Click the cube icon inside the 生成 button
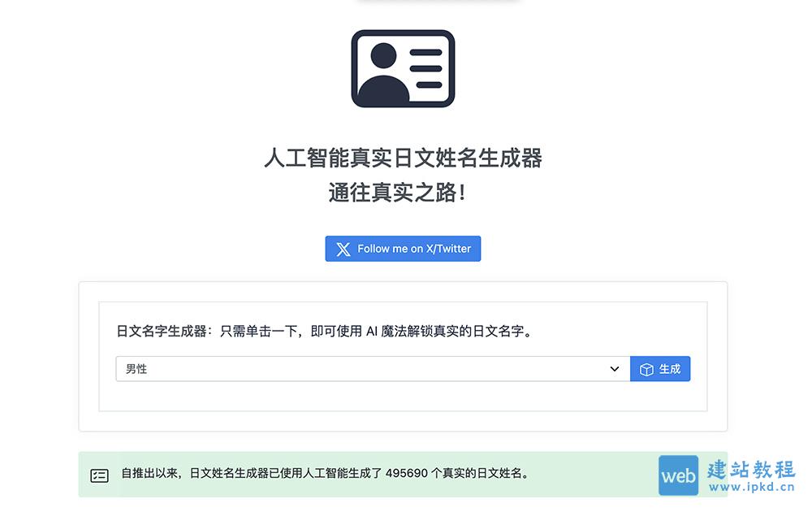The height and width of the screenshot is (512, 812). [x=646, y=368]
